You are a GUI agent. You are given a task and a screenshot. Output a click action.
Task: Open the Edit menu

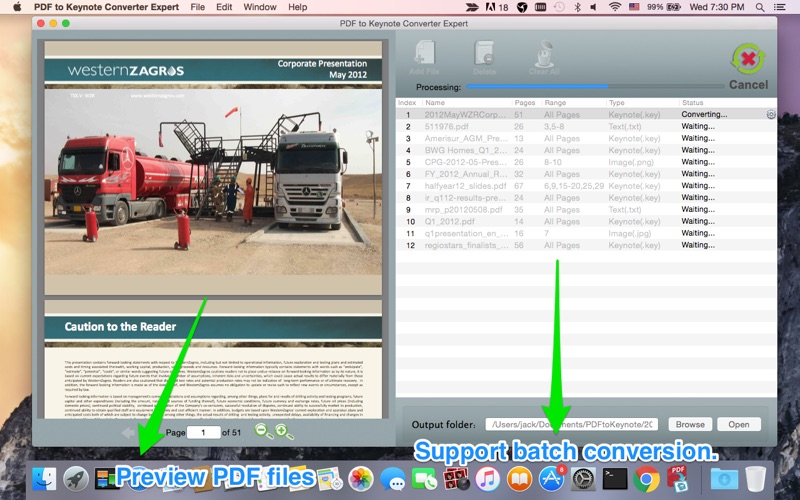tap(224, 7)
